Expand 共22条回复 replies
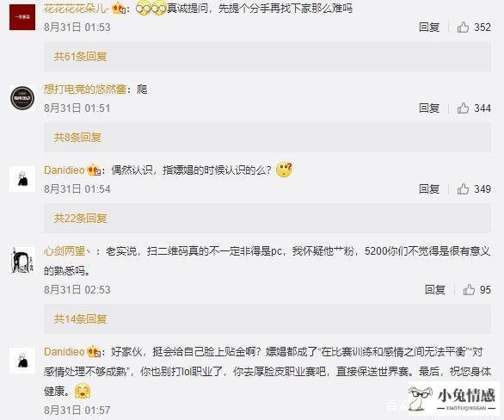Screen dimensions: 504x420 click(80, 219)
